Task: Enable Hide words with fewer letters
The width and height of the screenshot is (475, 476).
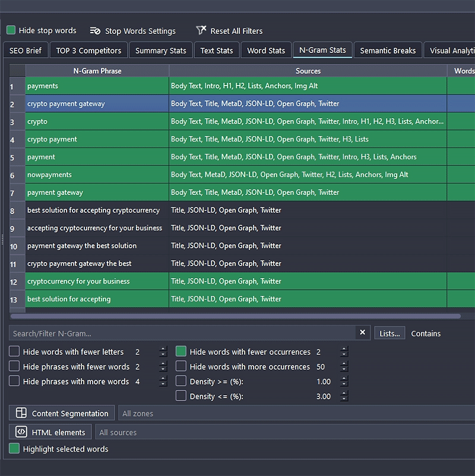Action: pyautogui.click(x=14, y=352)
